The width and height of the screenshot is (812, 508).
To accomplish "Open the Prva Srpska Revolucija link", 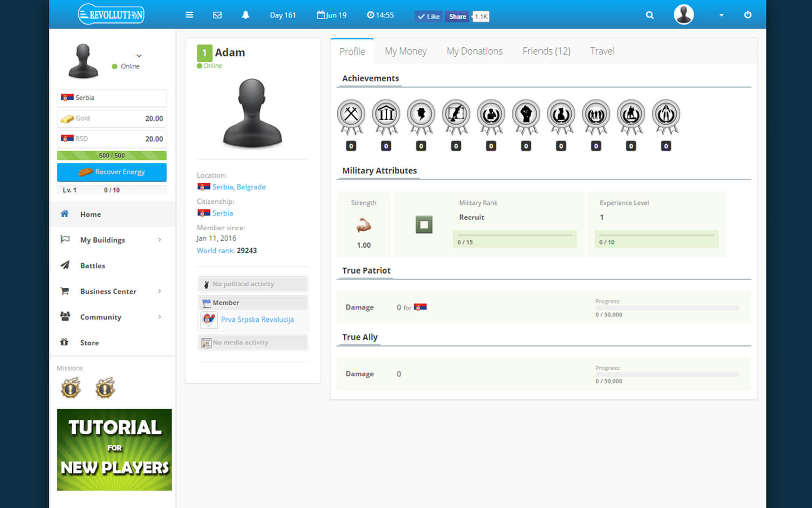I will [x=257, y=320].
